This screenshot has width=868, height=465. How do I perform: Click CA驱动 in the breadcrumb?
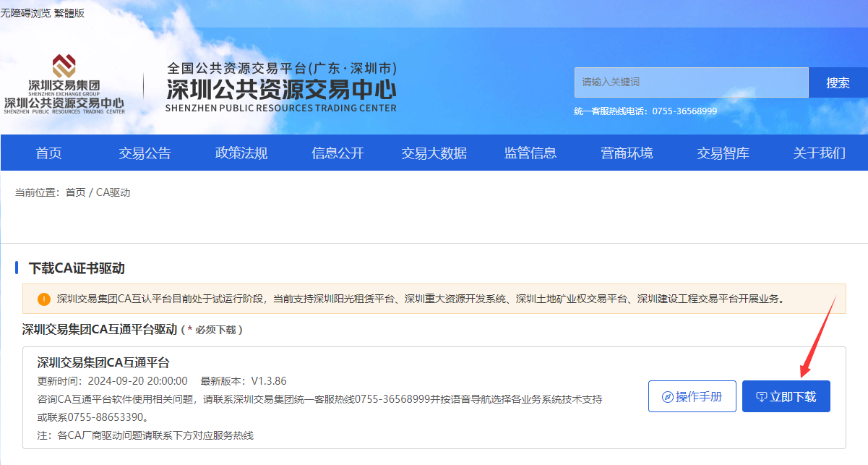tap(113, 192)
